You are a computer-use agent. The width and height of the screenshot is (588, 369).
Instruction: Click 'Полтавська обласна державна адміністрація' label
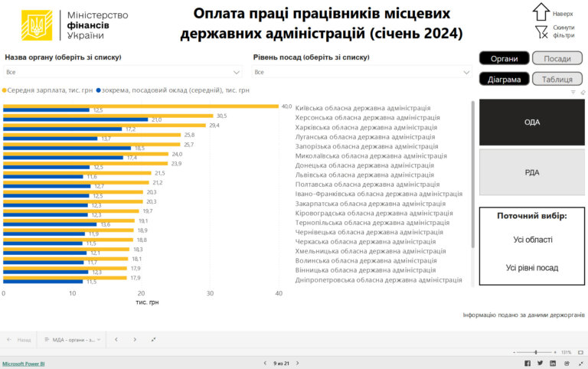pyautogui.click(x=367, y=184)
